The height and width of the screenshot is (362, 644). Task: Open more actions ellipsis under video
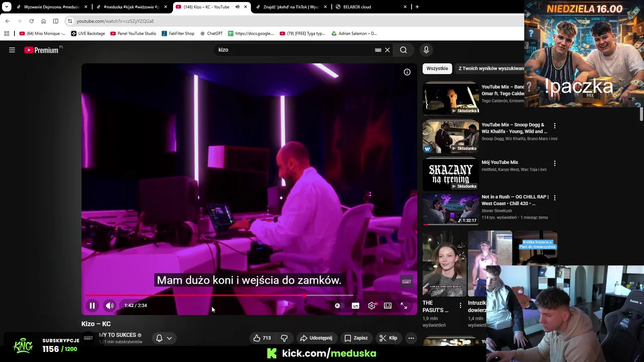point(411,338)
